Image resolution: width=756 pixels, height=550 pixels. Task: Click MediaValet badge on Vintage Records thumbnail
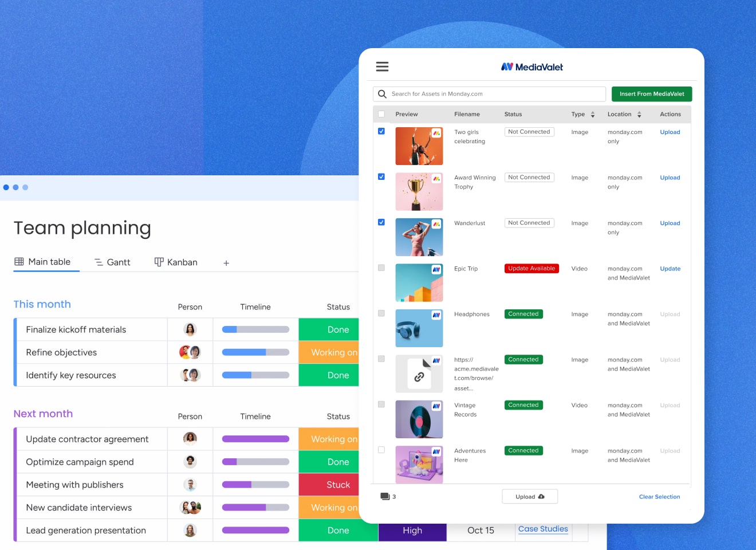coord(436,406)
